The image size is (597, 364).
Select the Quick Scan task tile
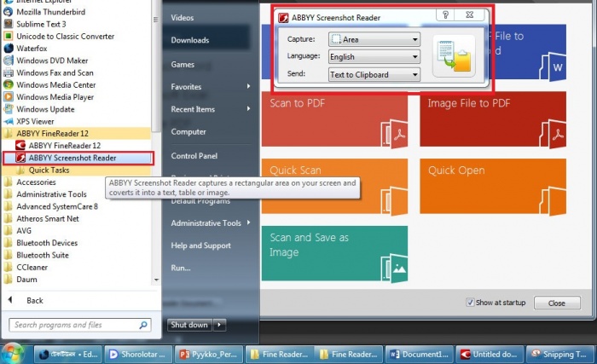(x=334, y=186)
